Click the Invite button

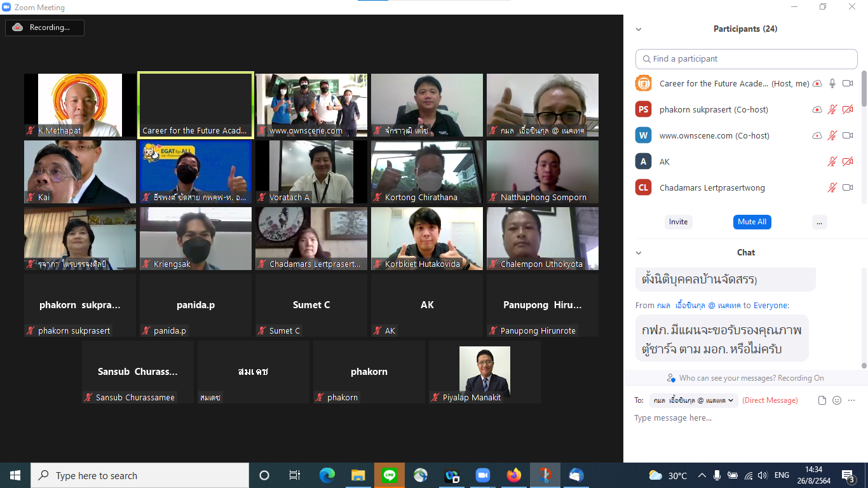click(678, 222)
